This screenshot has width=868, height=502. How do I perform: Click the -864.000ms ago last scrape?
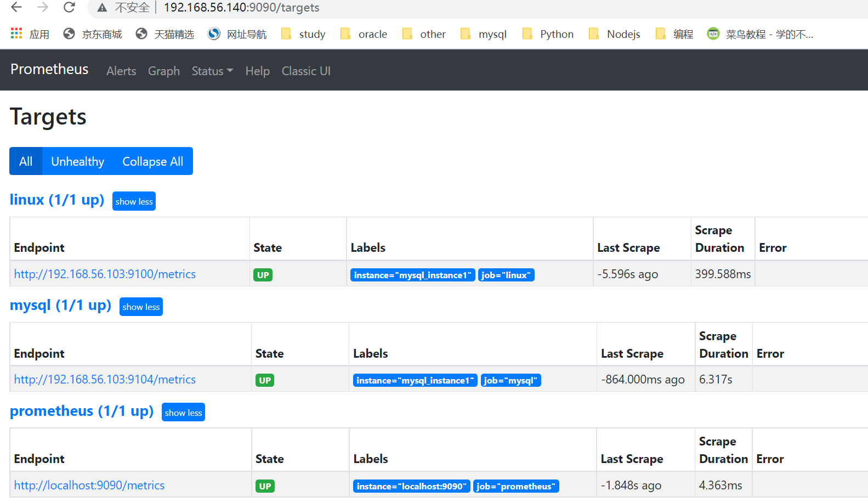tap(643, 379)
